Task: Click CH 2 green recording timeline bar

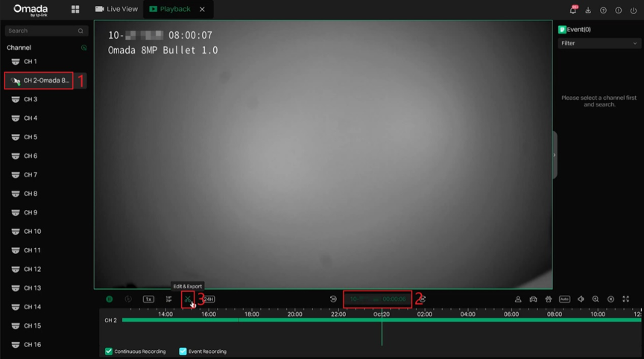Action: click(x=382, y=320)
